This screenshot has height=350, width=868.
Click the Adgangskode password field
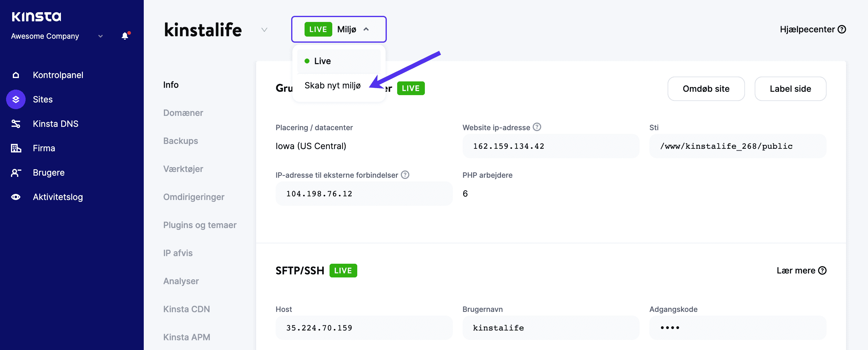click(737, 327)
